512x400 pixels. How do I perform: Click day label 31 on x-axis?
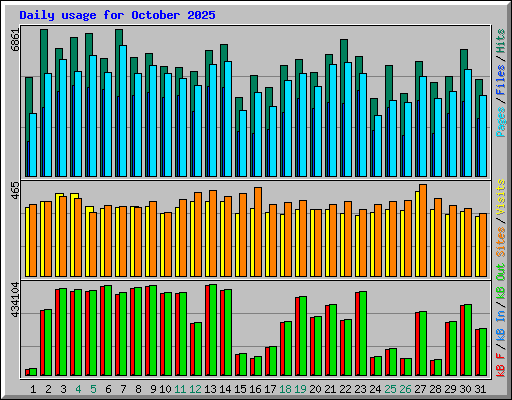pos(480,389)
